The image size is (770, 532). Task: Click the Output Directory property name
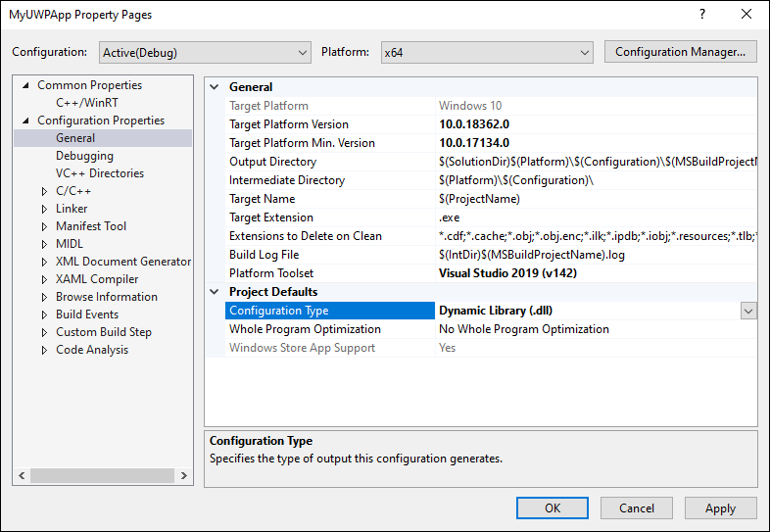click(x=272, y=162)
